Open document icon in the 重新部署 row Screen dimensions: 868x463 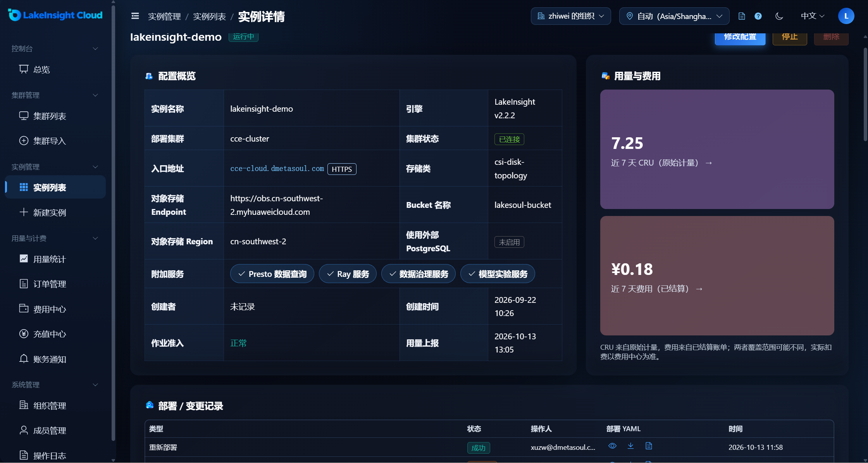coord(649,446)
